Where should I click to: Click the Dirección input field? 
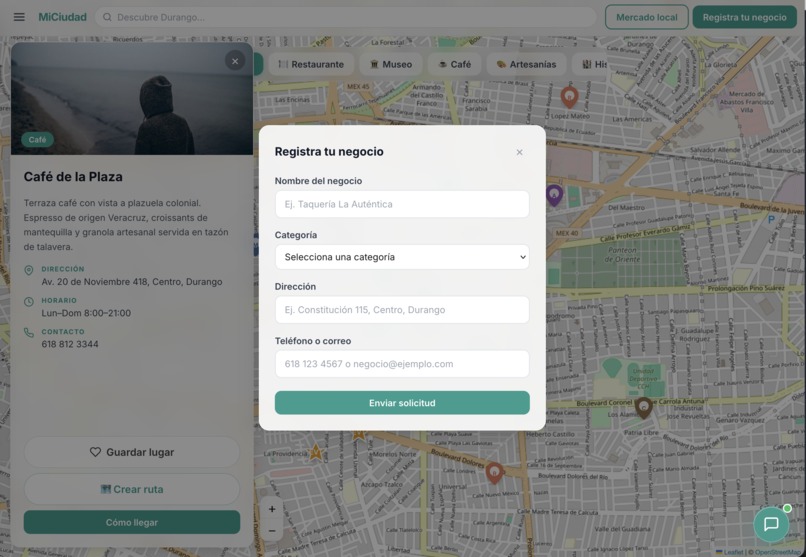[x=402, y=310]
